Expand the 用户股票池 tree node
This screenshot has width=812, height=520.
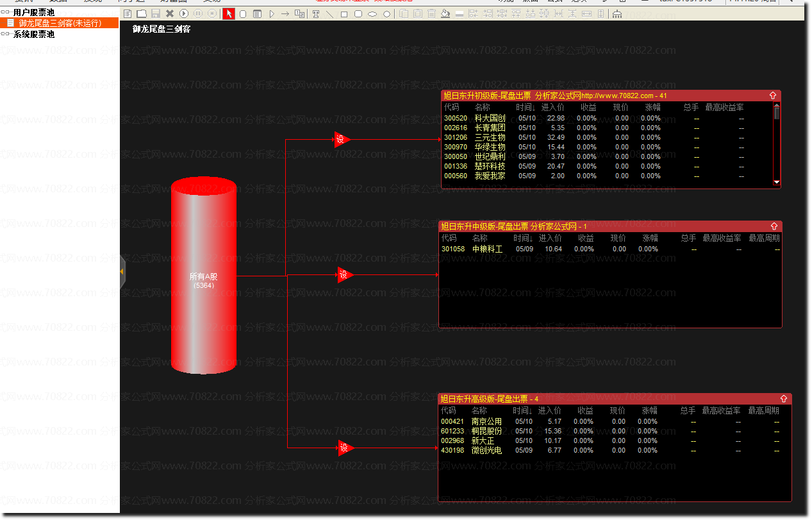tap(6, 12)
